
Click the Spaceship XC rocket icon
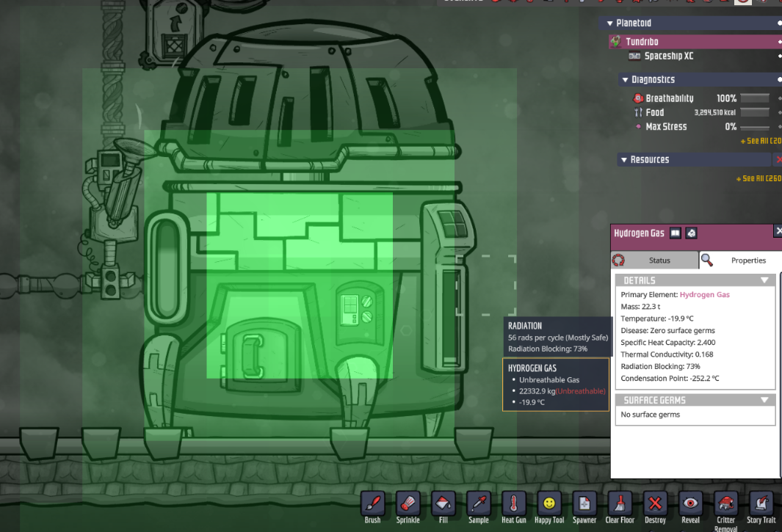coord(634,56)
